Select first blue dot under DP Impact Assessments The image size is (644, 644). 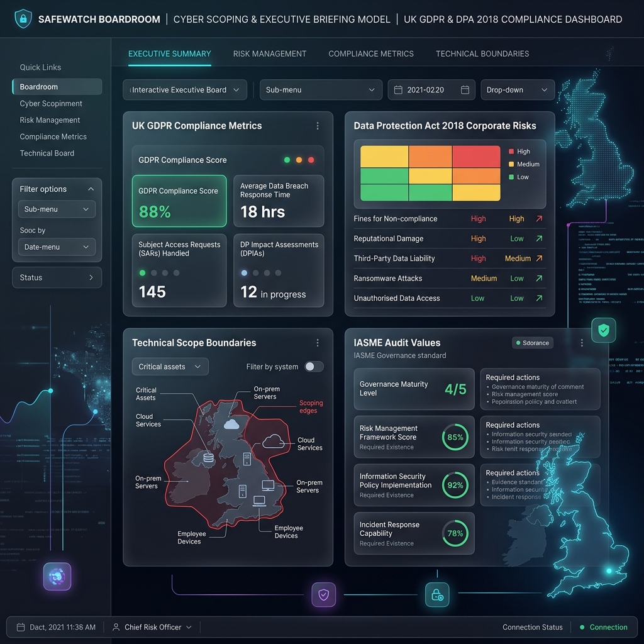click(x=244, y=273)
